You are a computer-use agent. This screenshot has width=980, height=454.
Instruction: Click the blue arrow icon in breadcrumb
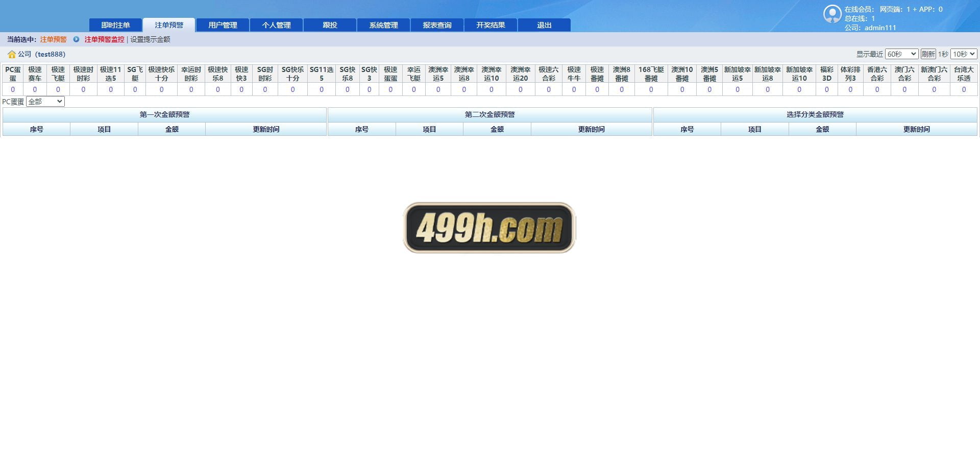[76, 39]
